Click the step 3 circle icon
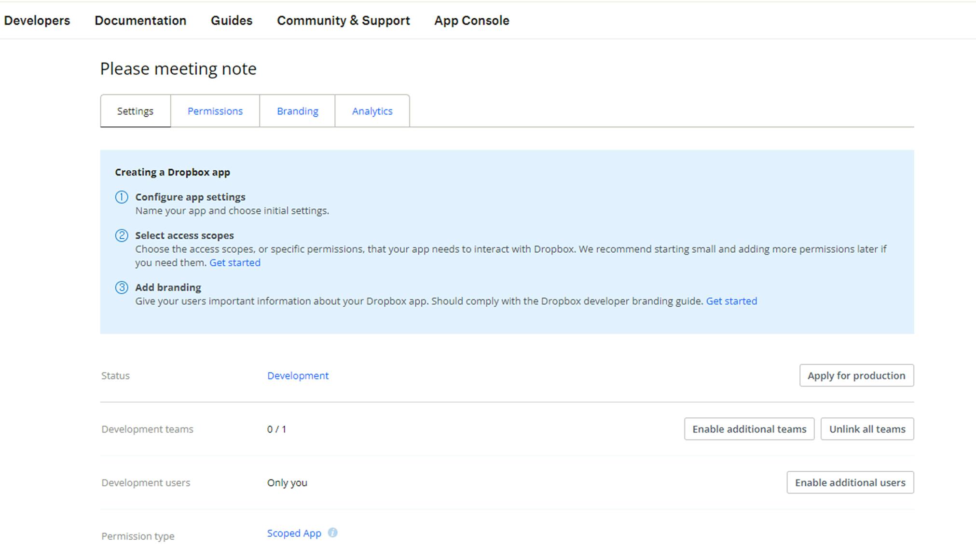This screenshot has width=976, height=560. click(x=122, y=287)
